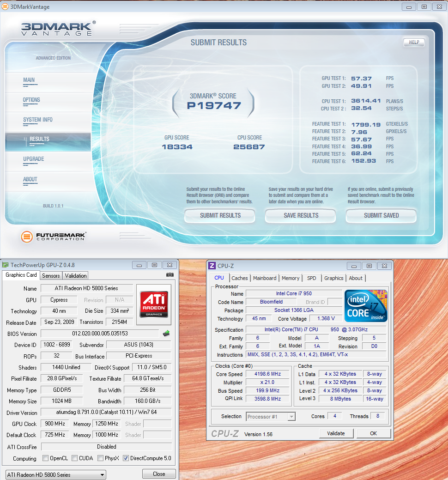Screen dimensions: 448x480
Task: Close the 3DMarkVantage window
Action: [x=439, y=7]
